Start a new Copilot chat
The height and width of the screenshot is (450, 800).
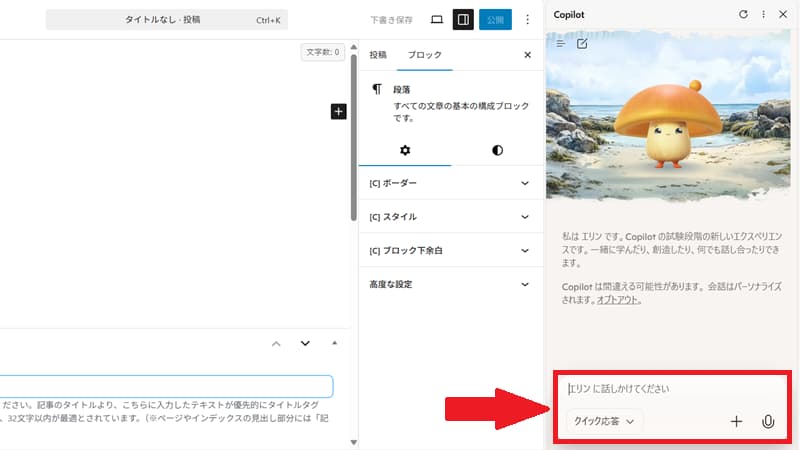[582, 44]
